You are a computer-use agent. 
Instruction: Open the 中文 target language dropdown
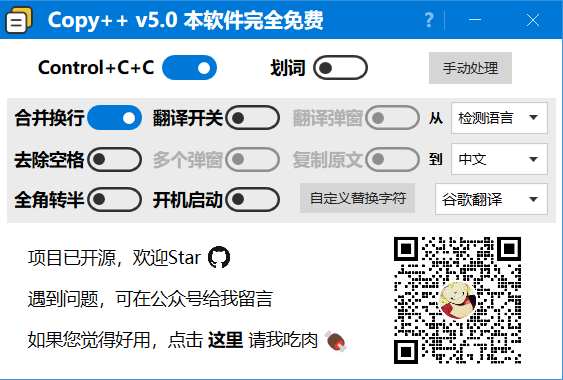(499, 159)
